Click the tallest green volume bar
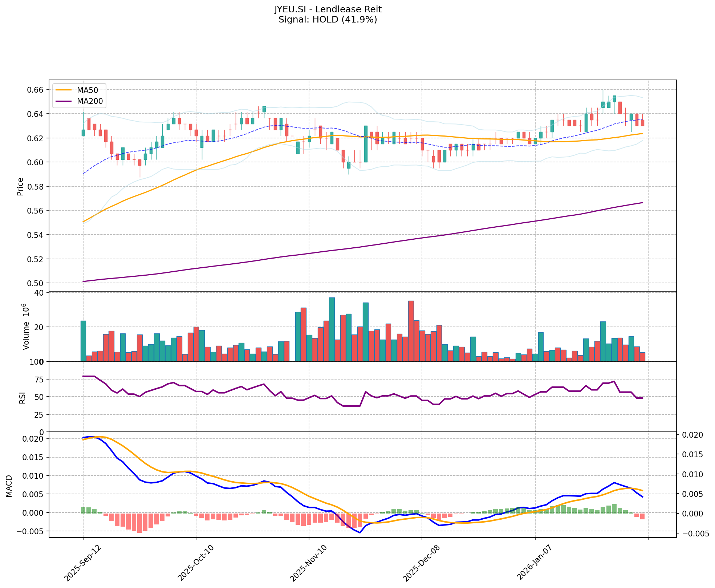This screenshot has width=715, height=588. (x=332, y=329)
